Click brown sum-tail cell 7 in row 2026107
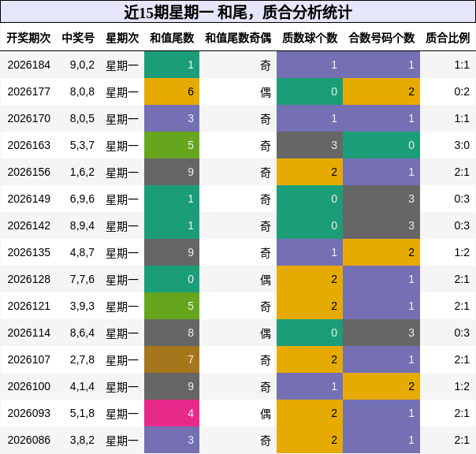This screenshot has height=454, width=476. pyautogui.click(x=172, y=359)
